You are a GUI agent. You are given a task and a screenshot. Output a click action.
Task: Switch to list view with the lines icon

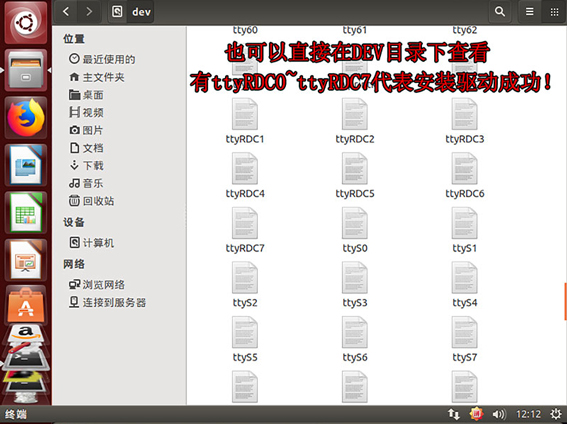tap(529, 12)
